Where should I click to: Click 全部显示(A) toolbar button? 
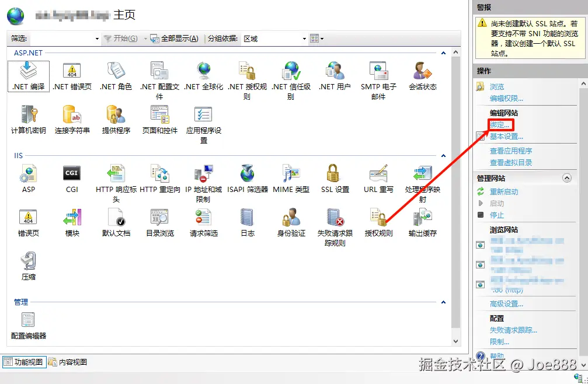click(x=175, y=39)
